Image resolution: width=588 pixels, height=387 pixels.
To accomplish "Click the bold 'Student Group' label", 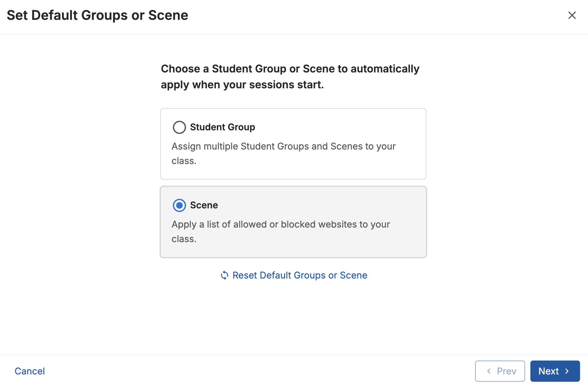I will click(222, 127).
